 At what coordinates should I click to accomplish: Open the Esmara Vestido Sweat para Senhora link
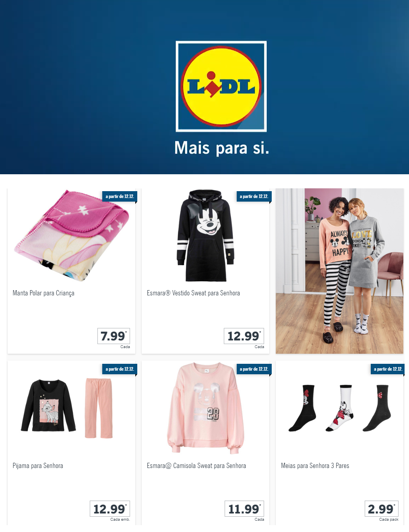[x=193, y=293]
